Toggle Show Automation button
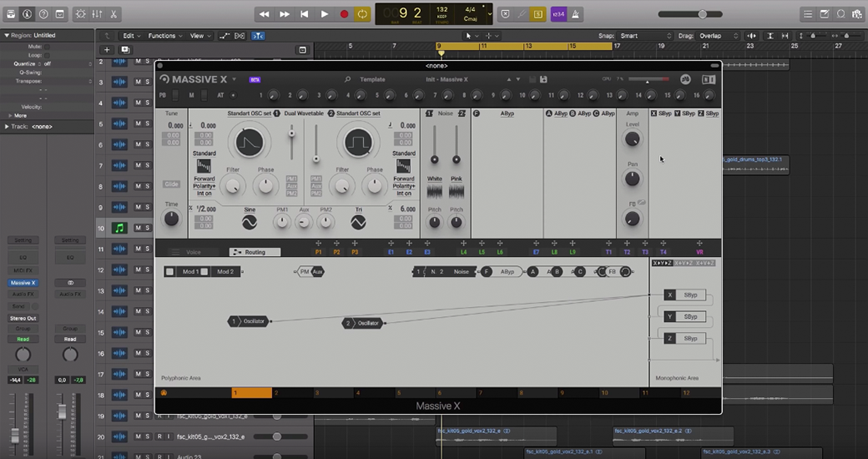 point(225,35)
